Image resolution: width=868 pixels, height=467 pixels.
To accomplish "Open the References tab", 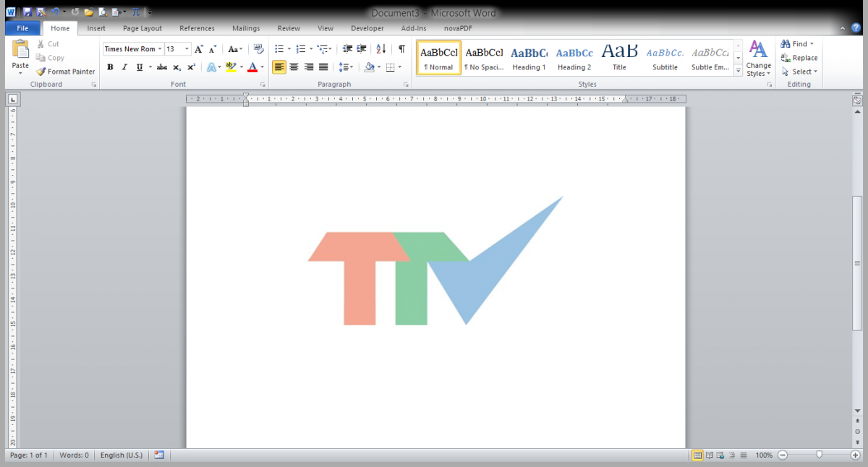I will tap(197, 28).
